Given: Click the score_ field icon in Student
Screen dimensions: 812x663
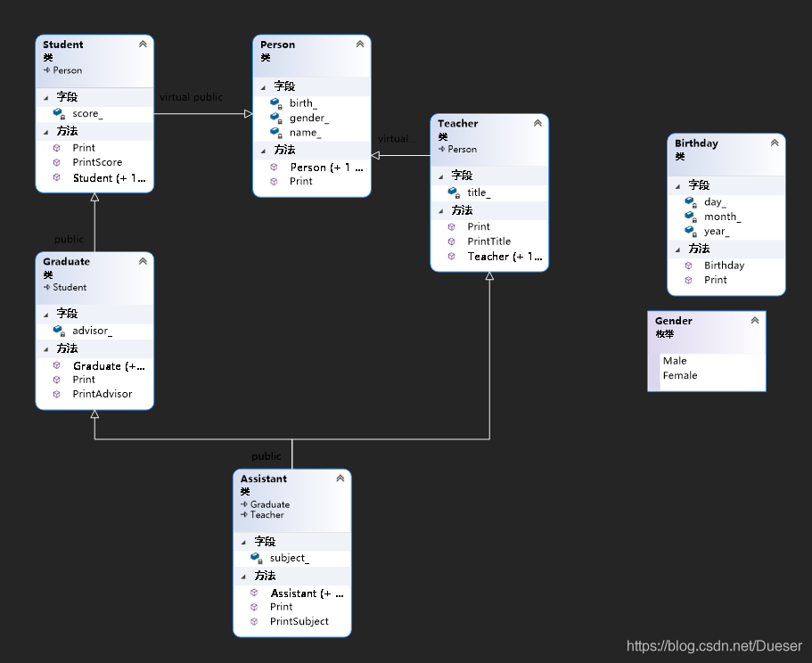Looking at the screenshot, I should tap(59, 114).
